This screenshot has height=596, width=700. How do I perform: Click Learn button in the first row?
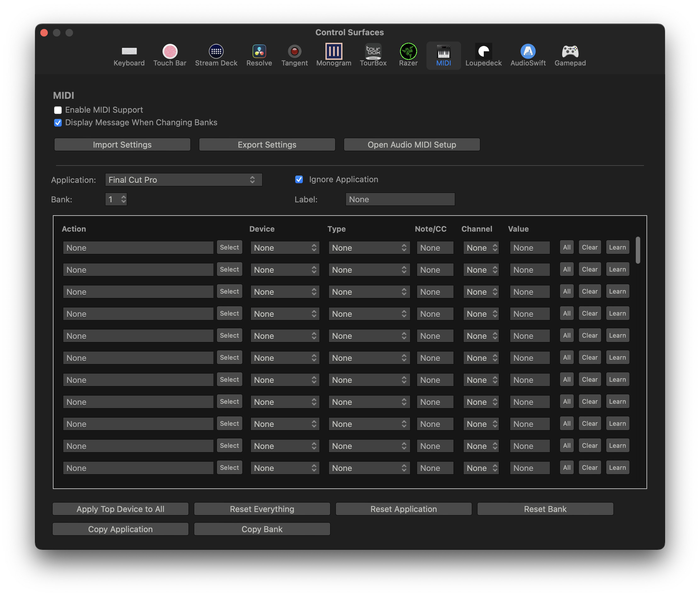click(x=617, y=248)
